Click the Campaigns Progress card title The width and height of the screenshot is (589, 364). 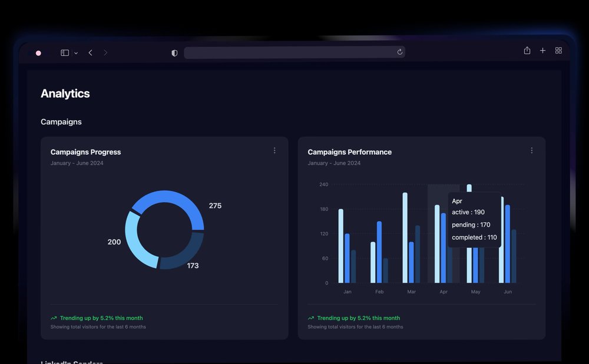pyautogui.click(x=85, y=152)
